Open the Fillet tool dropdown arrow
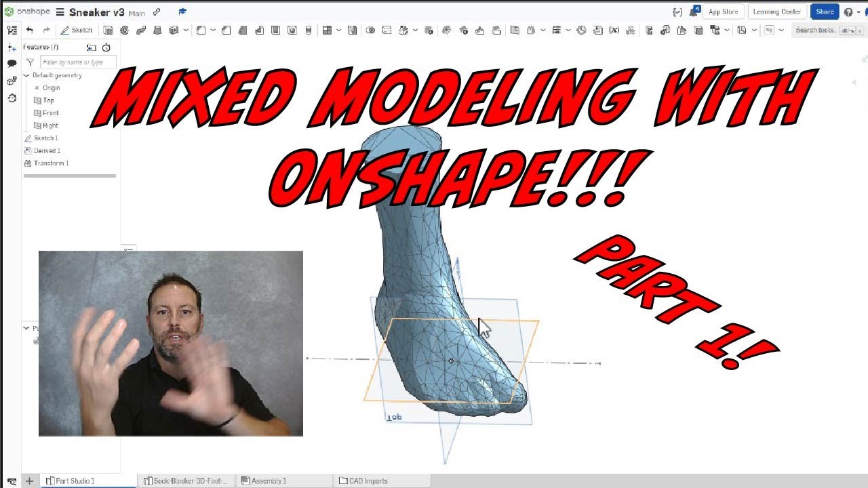The image size is (868, 488). 213,30
